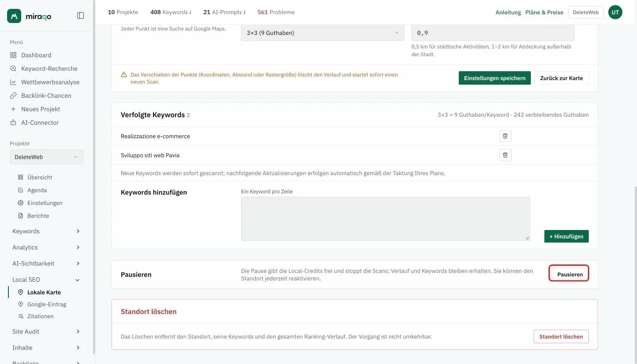Expand the Keywords section

point(46,231)
